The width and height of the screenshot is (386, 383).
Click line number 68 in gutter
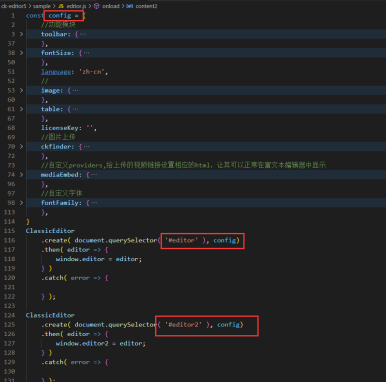[11, 128]
